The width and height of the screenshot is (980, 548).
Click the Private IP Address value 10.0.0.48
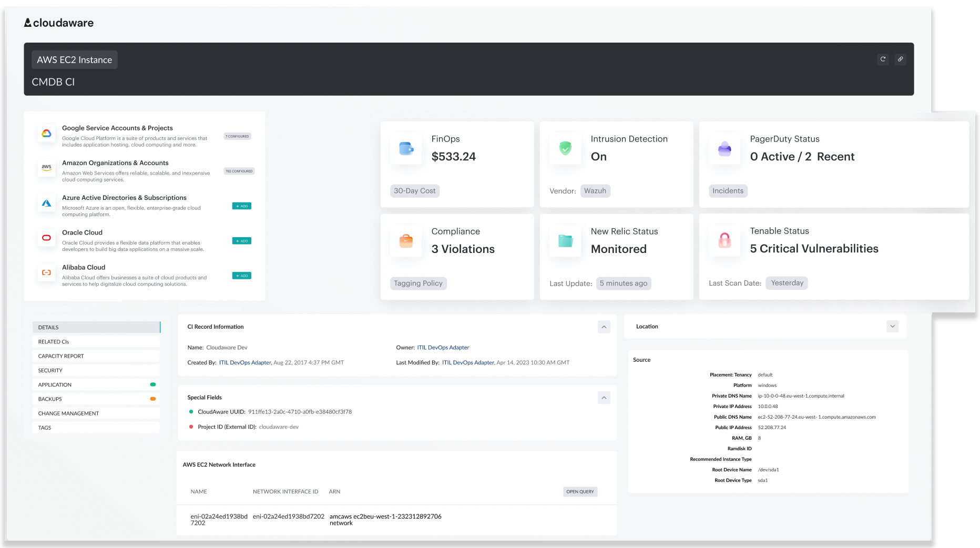pyautogui.click(x=768, y=407)
